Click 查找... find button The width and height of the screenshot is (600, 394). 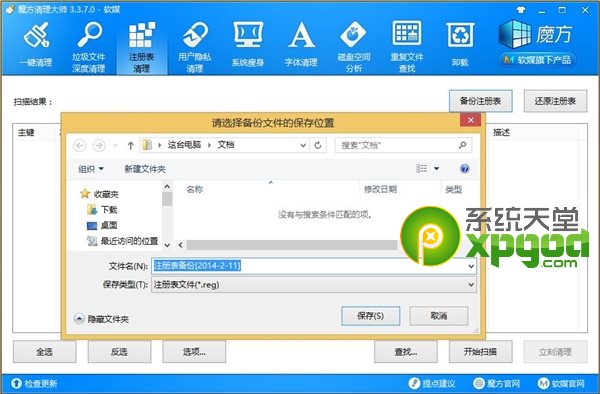click(x=406, y=352)
